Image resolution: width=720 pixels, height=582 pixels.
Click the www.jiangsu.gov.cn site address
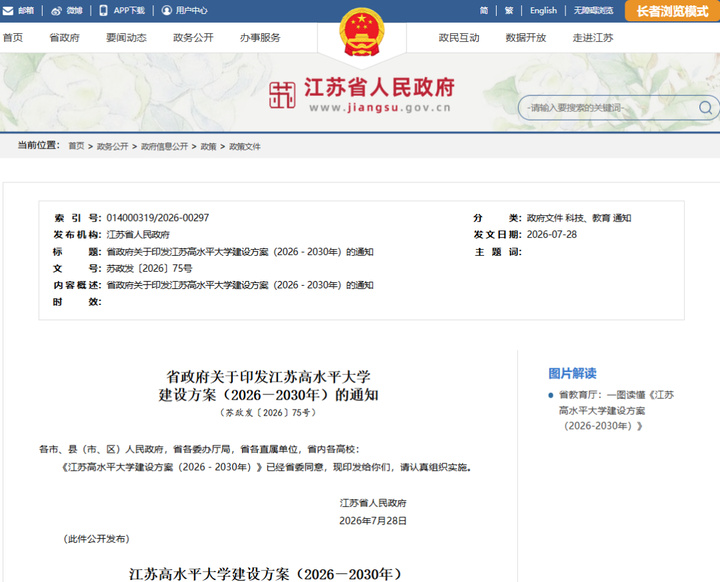point(380,107)
